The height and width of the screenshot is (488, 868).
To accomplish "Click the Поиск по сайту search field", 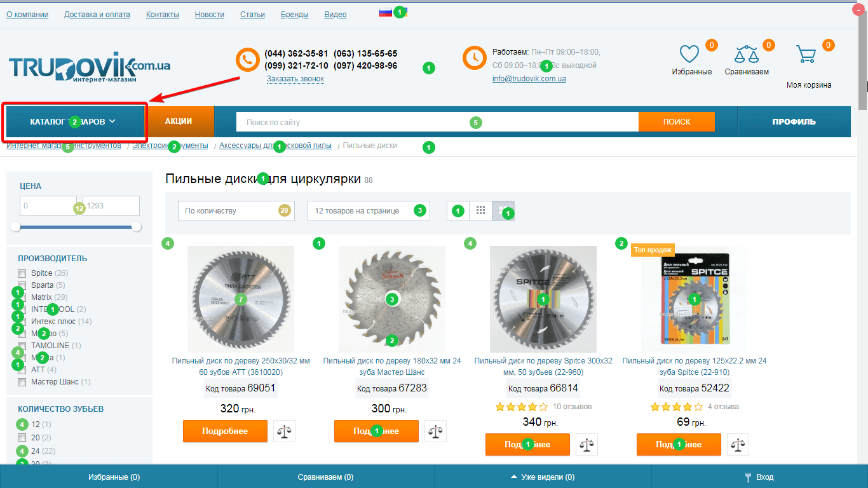I will pyautogui.click(x=437, y=121).
